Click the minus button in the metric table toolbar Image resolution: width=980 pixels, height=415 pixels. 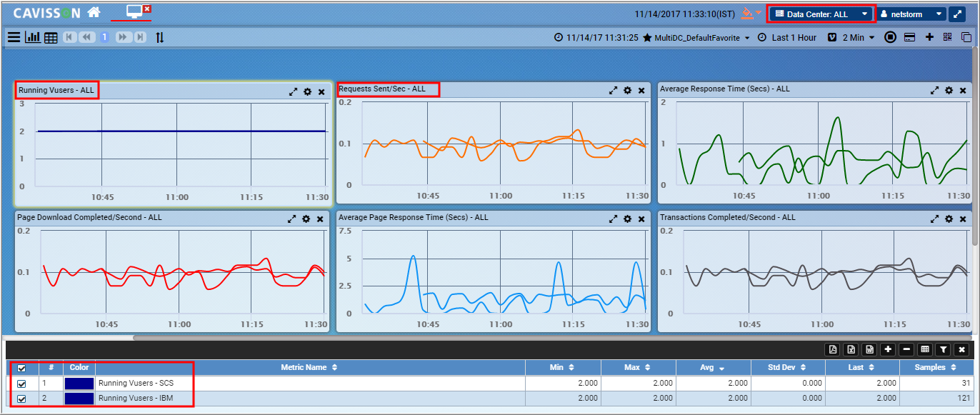coord(906,349)
